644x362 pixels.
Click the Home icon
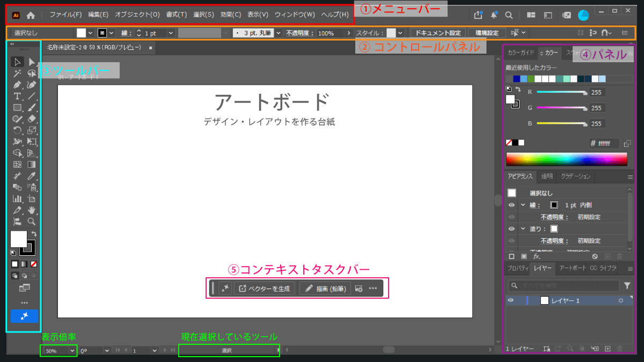31,16
